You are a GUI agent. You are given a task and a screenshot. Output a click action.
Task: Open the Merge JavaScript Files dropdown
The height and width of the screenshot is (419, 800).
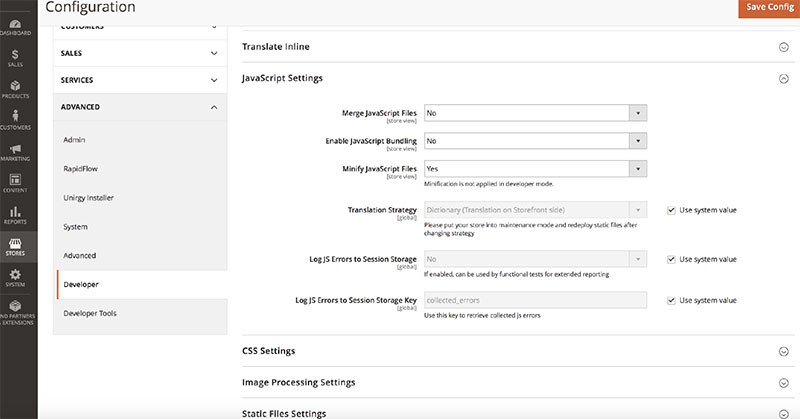pos(535,113)
